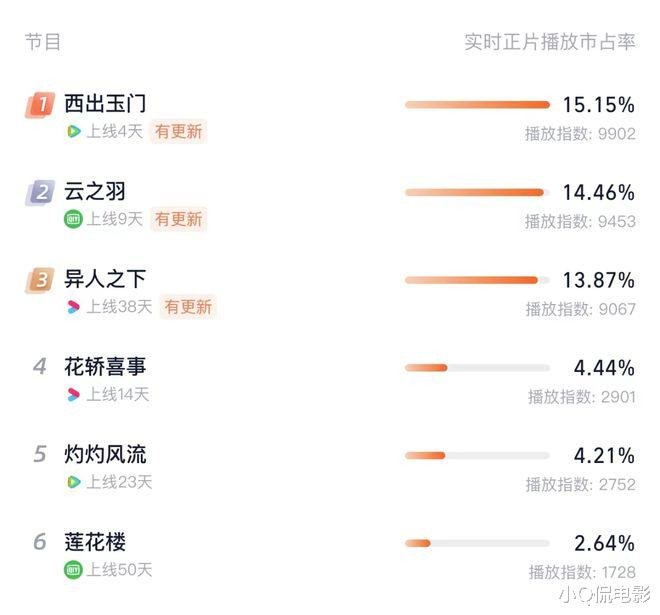This screenshot has width=660, height=615.
Task: Click the 节目 column header
Action: pyautogui.click(x=43, y=42)
